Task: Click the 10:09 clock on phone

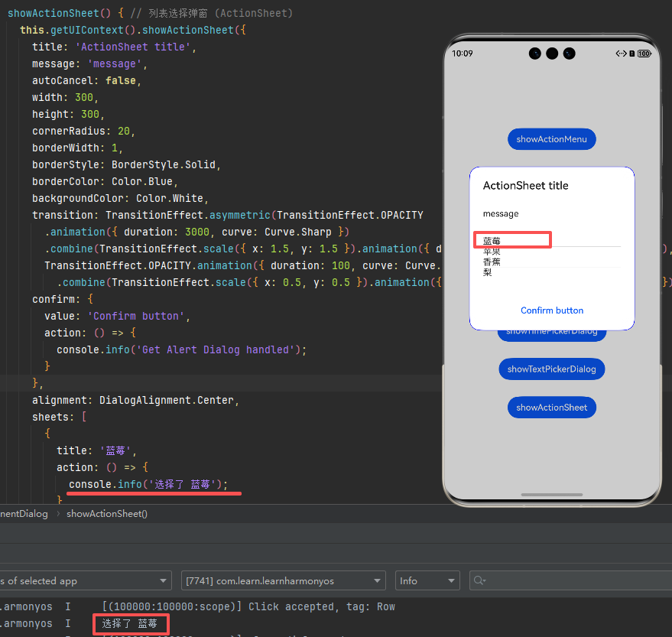Action: (x=462, y=54)
